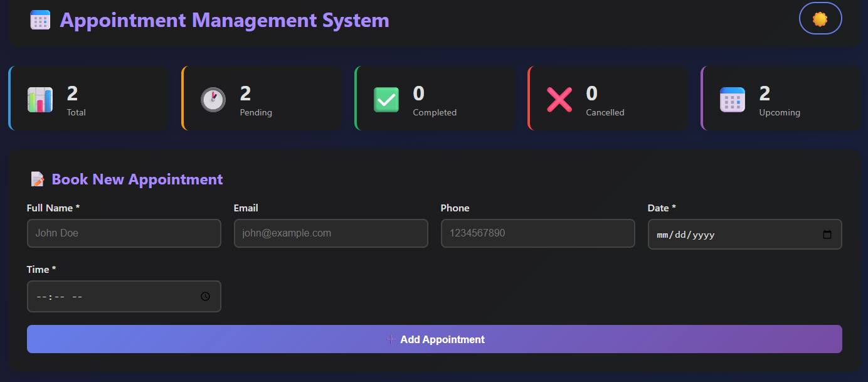Screen dimensions: 868x382
Task: Click the clock icon on the Pending card
Action: pos(213,99)
